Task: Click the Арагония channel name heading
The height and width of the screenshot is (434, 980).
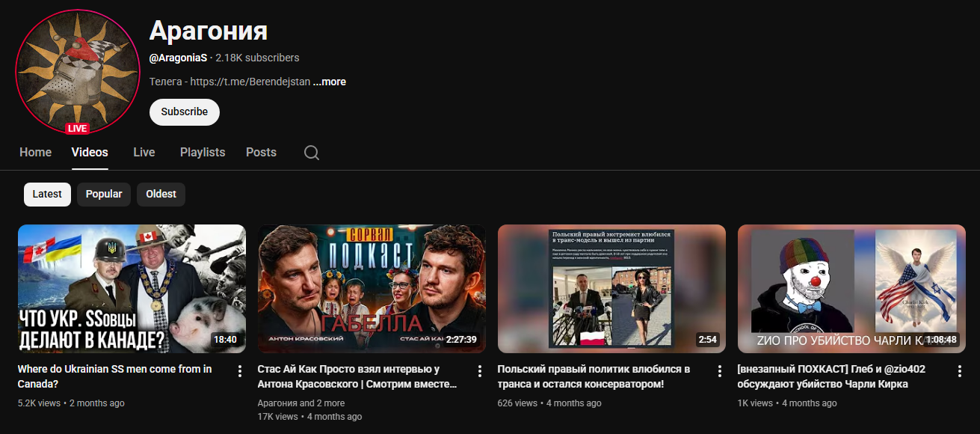Action: [209, 30]
